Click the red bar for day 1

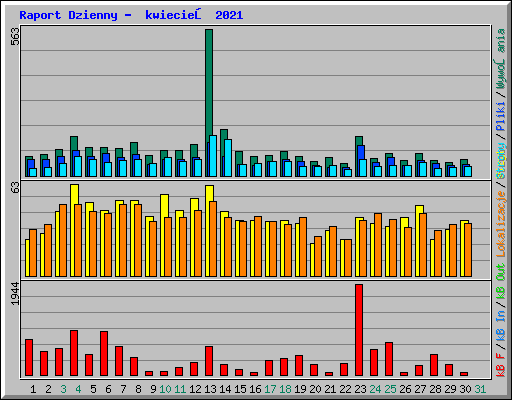(x=29, y=358)
